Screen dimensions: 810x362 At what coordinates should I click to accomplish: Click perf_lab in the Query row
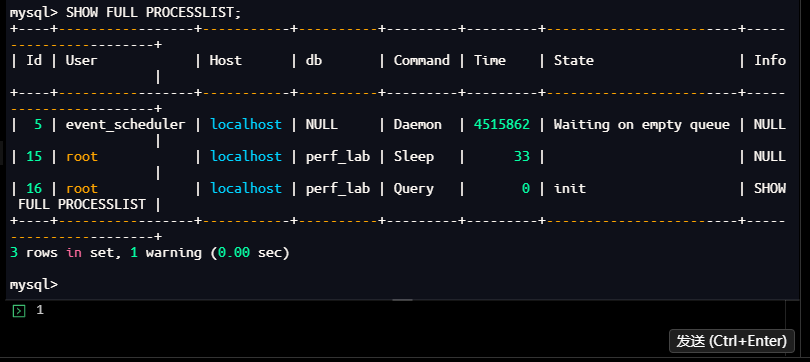tap(338, 188)
